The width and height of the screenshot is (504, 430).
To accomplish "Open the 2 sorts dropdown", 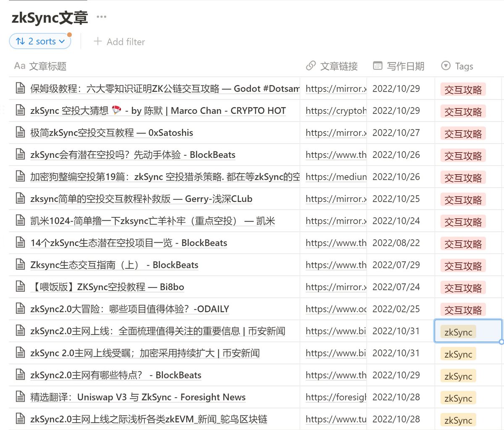I will (40, 41).
